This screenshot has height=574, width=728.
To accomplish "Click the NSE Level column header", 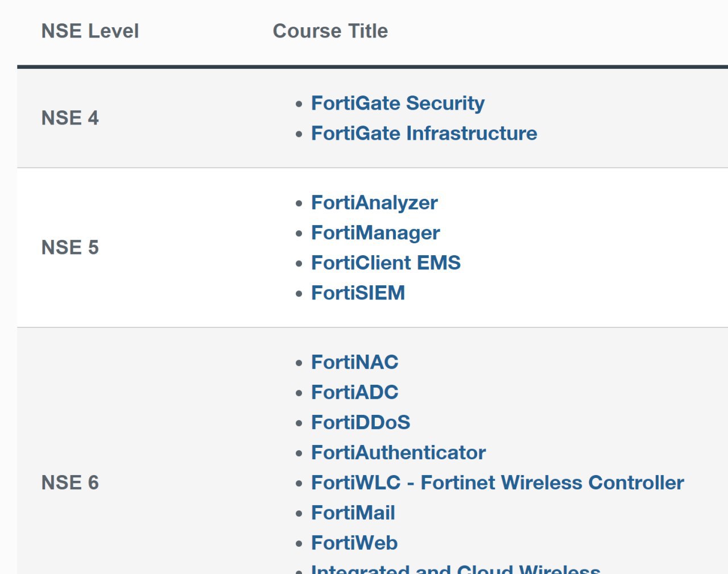I will point(90,31).
